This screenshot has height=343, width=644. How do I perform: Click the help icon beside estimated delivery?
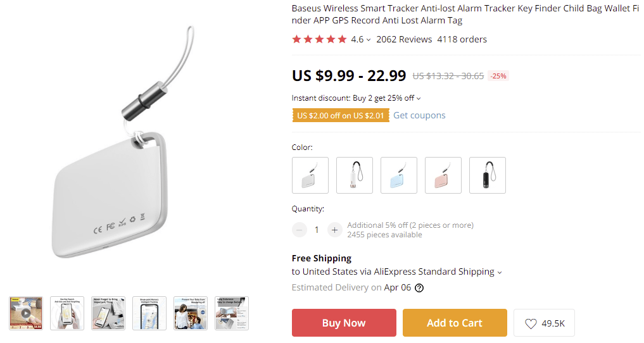tap(419, 288)
